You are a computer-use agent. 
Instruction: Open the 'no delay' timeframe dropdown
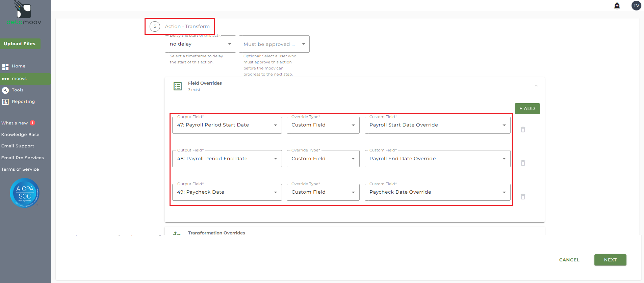[x=200, y=44]
